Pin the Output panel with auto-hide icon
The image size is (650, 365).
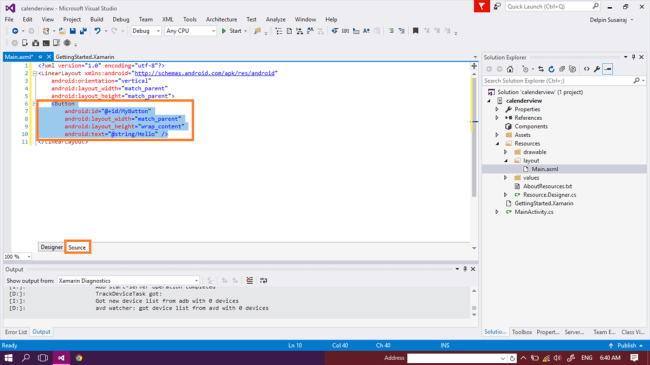tap(465, 269)
